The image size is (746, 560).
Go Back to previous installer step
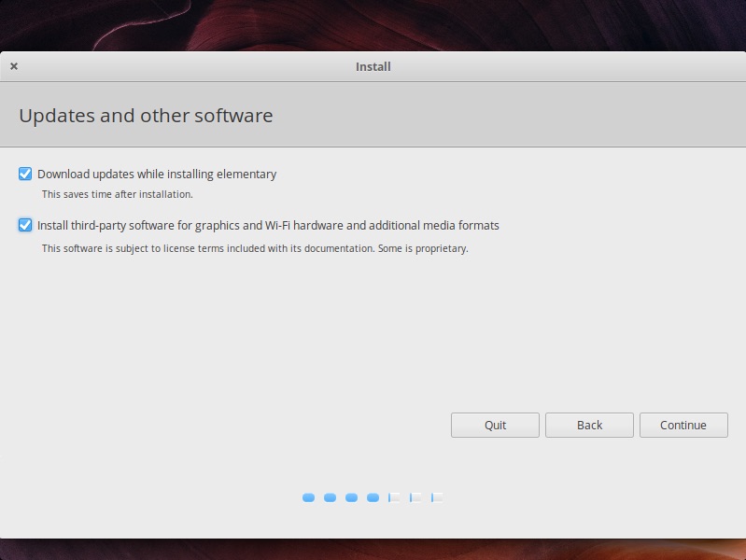click(589, 425)
